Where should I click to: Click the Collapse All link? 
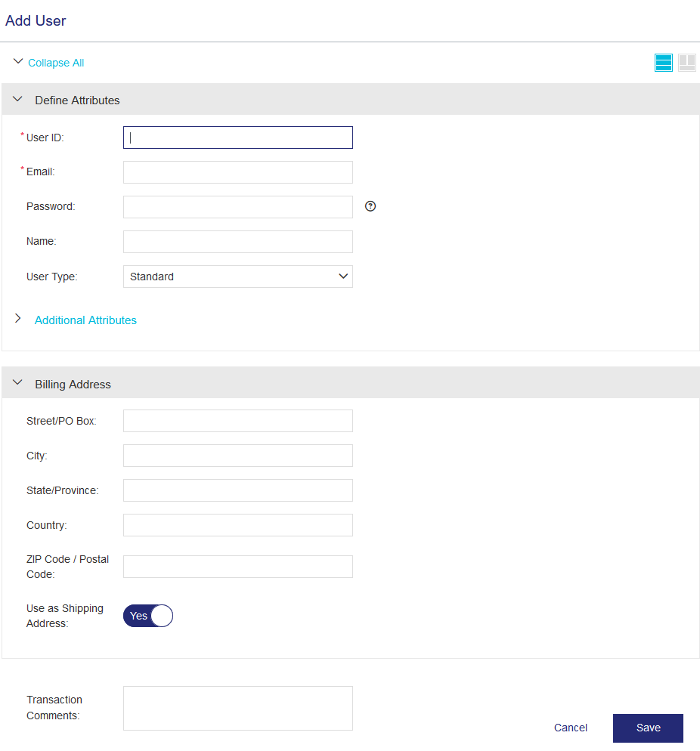pos(56,63)
